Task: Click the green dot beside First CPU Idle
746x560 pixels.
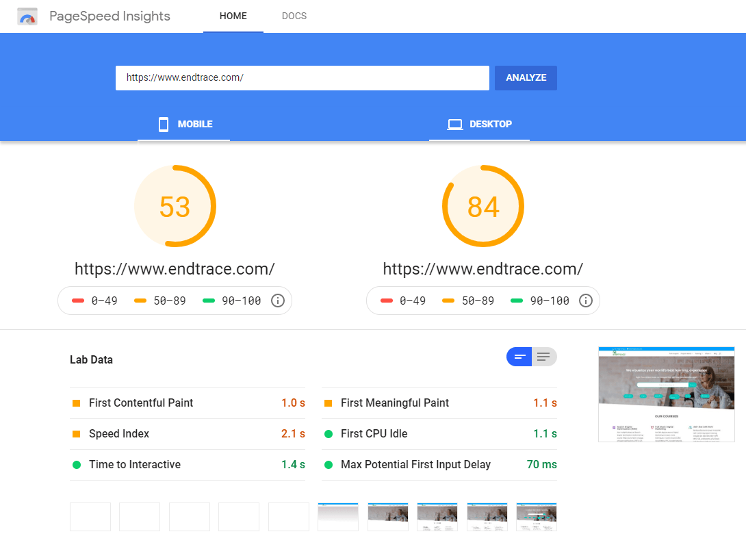Action: [x=329, y=434]
